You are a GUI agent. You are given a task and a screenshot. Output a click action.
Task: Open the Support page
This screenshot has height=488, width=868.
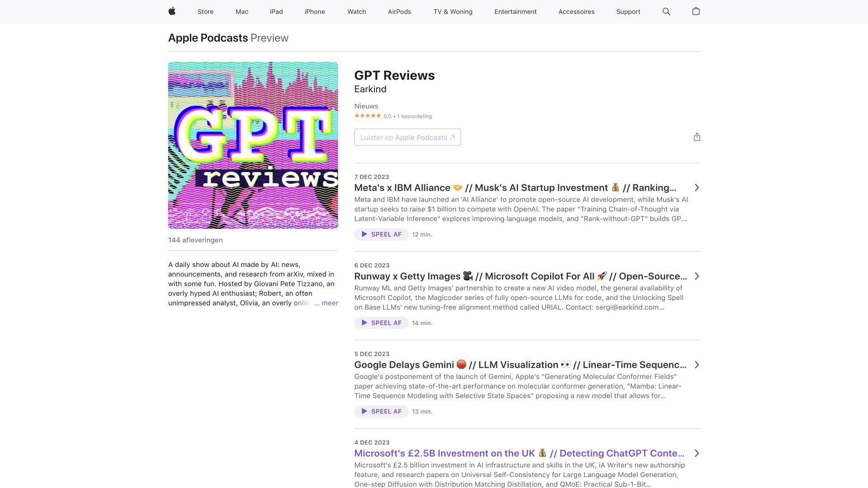(628, 11)
